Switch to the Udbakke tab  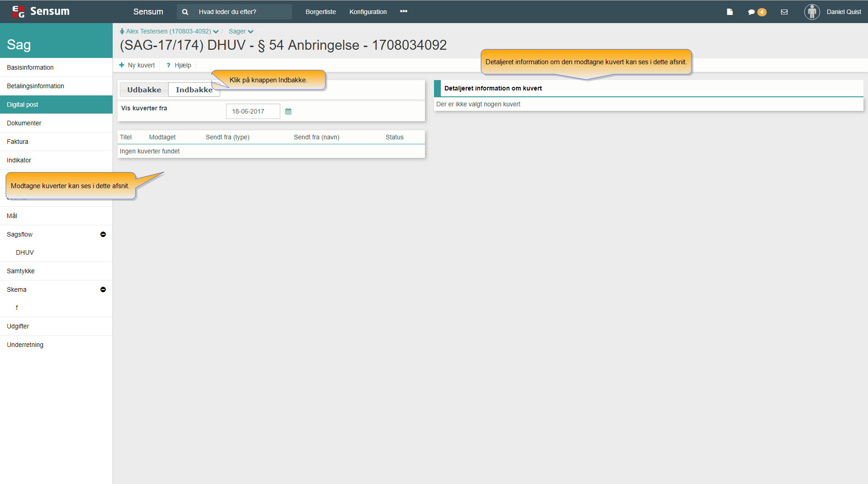(x=144, y=90)
